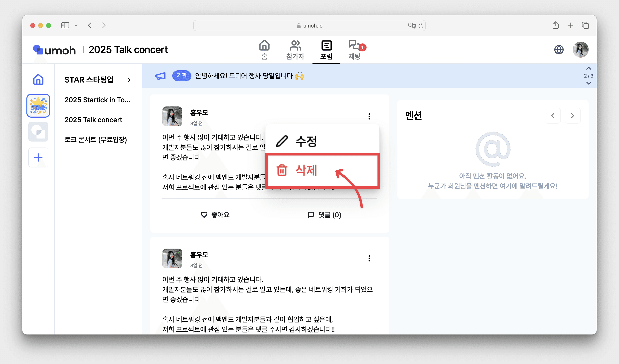The image size is (619, 364).
Task: Click the globe language icon
Action: point(559,50)
